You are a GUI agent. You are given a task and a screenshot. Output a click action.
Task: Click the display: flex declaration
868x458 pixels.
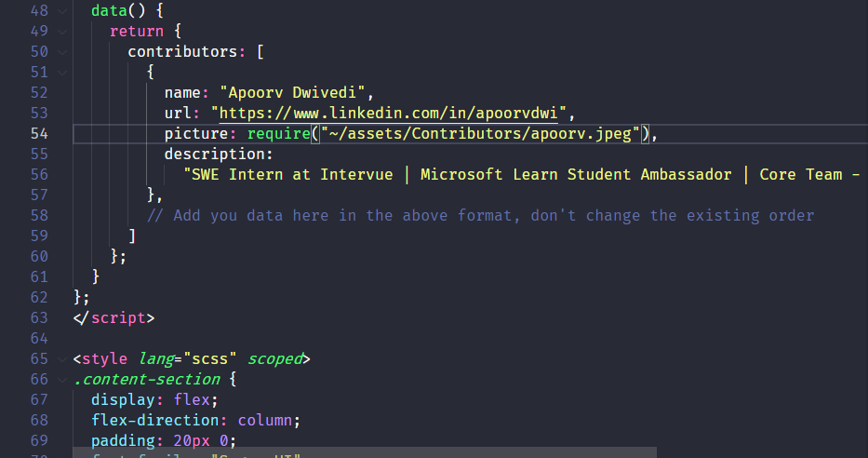(154, 400)
